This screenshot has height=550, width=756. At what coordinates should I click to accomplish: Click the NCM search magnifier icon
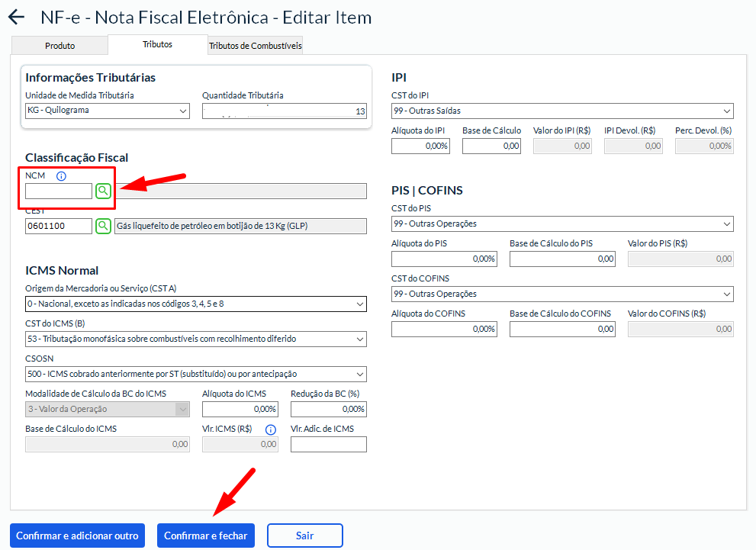(103, 191)
